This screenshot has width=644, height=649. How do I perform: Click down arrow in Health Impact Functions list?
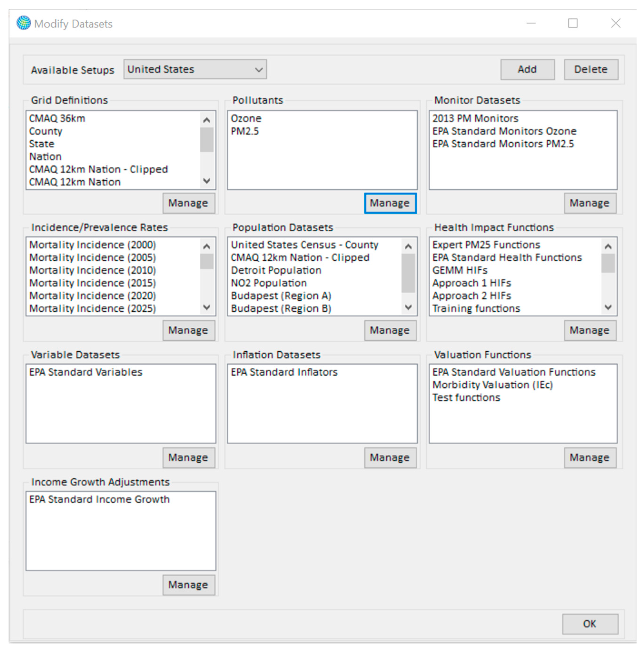point(608,307)
